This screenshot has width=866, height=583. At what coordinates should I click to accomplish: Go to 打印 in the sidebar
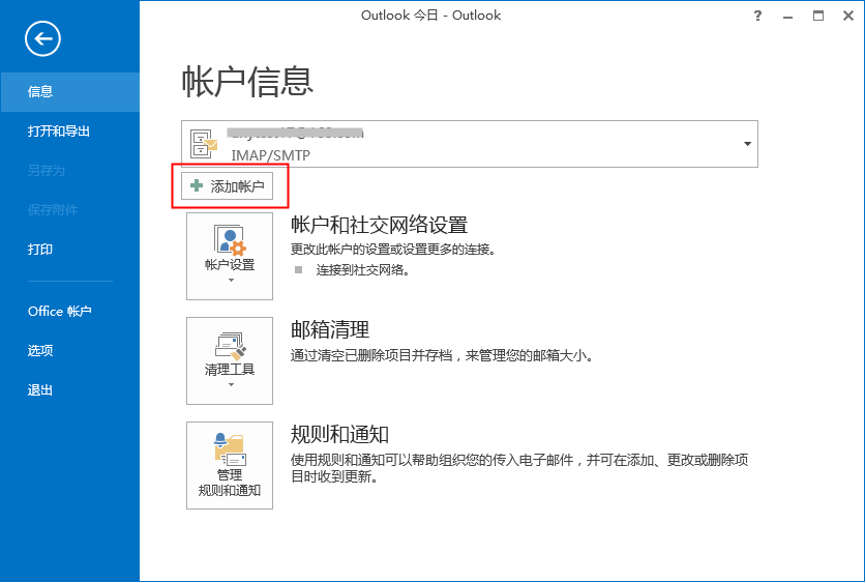[41, 249]
